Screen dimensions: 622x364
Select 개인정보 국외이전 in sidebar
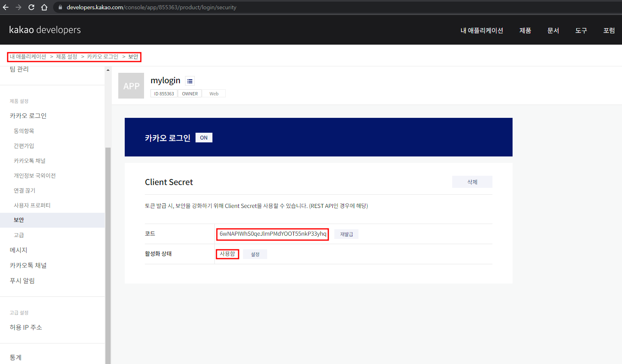(x=35, y=176)
